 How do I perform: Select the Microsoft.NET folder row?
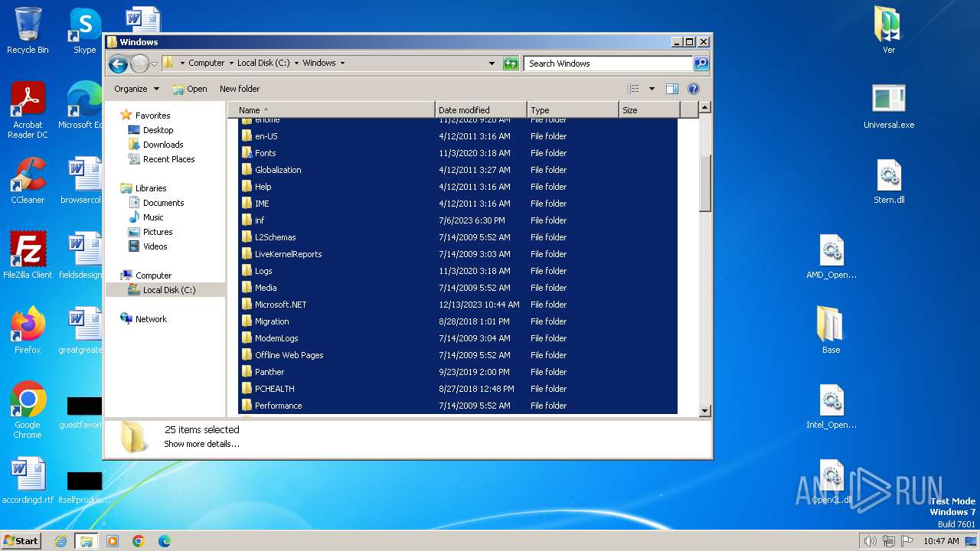point(458,305)
